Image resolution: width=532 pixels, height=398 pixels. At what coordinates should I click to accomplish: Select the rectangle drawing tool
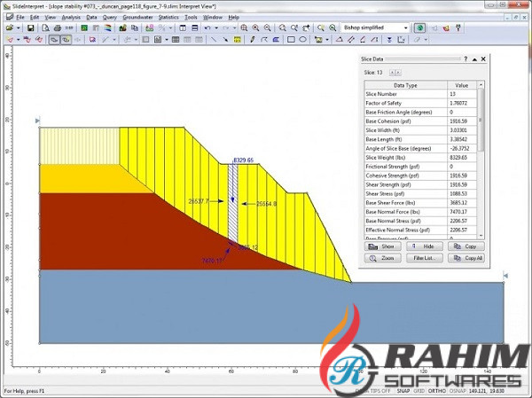click(x=290, y=40)
